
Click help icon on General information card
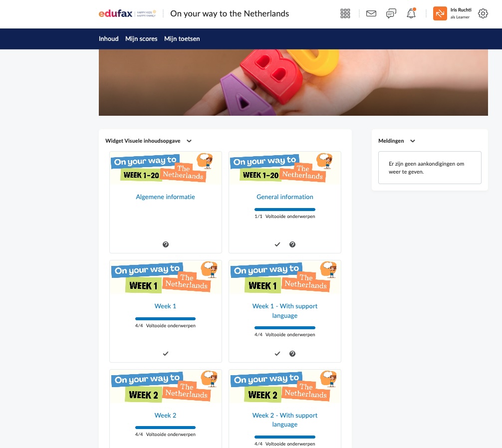pos(292,244)
